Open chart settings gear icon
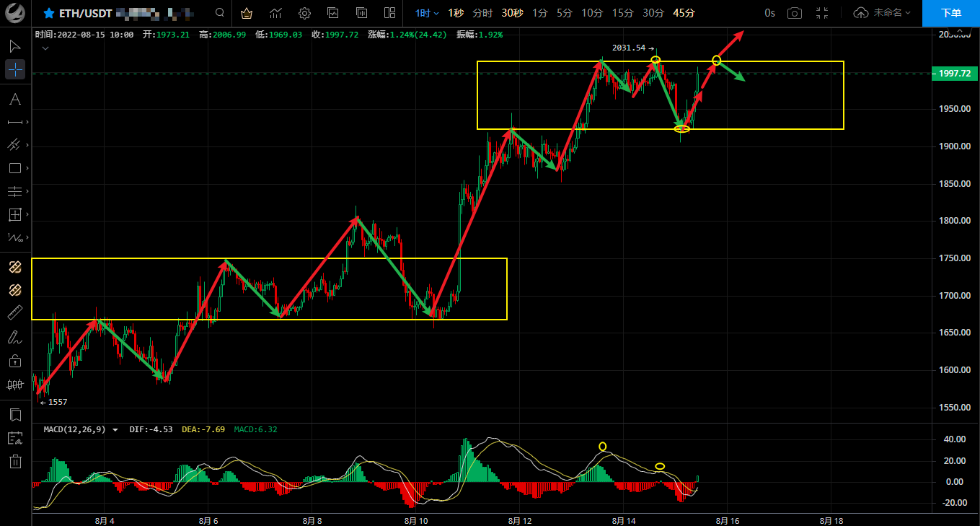 click(x=304, y=13)
